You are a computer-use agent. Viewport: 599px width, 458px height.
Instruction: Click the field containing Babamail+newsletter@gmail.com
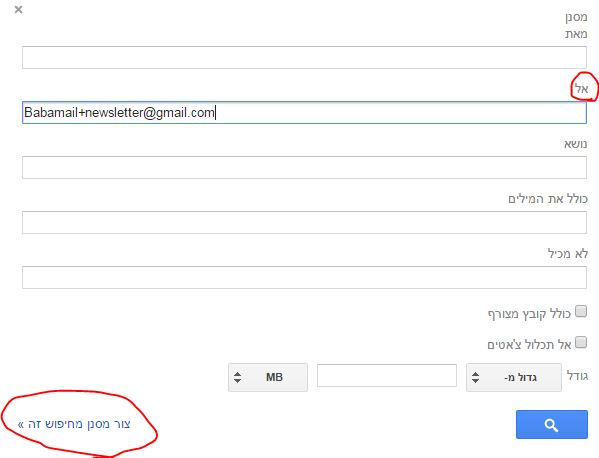[304, 112]
